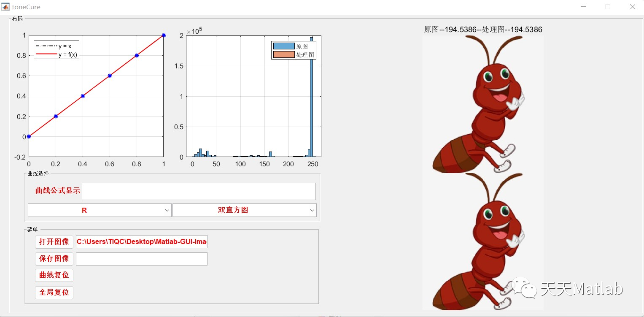Select the curve control point at 0.2
The image size is (644, 317).
click(x=56, y=116)
